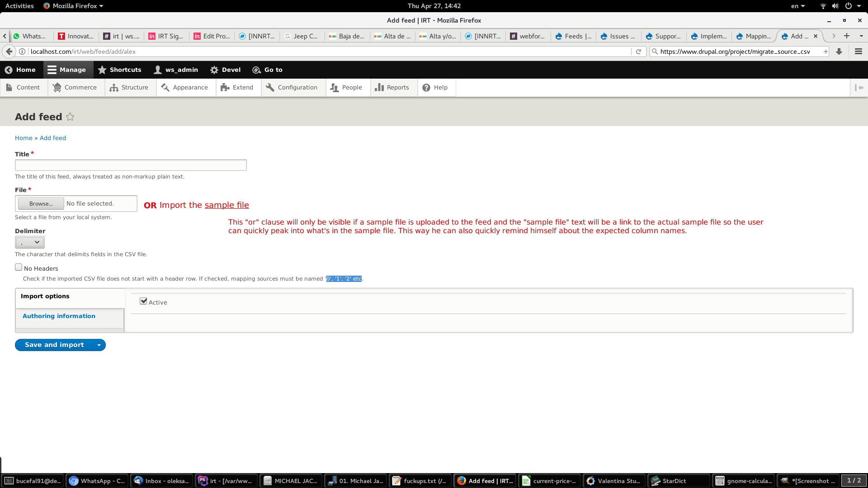
Task: Switch to the Authoring information tab
Action: 59,316
